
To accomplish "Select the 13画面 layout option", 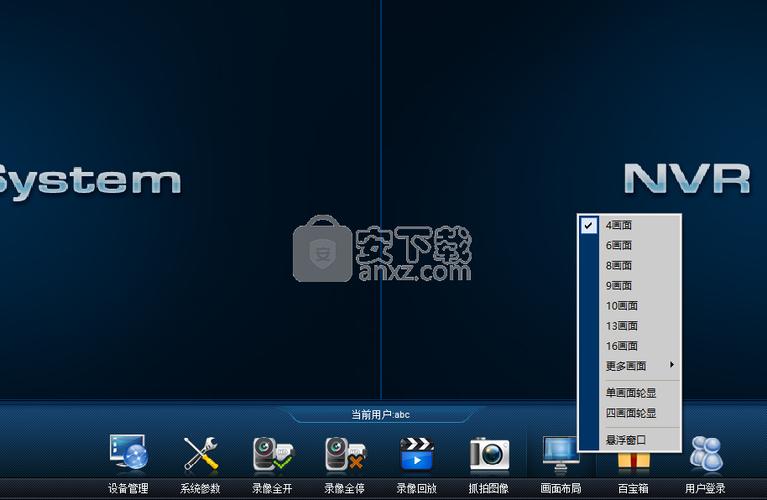I will coord(630,326).
